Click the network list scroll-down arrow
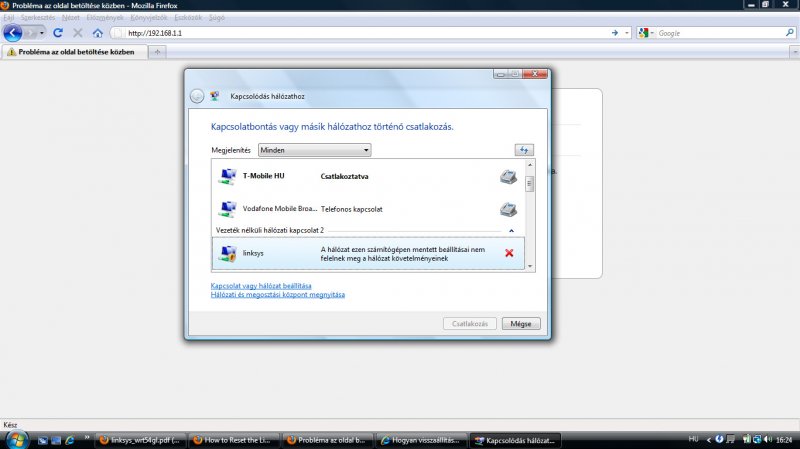This screenshot has width=800, height=449. coord(530,266)
